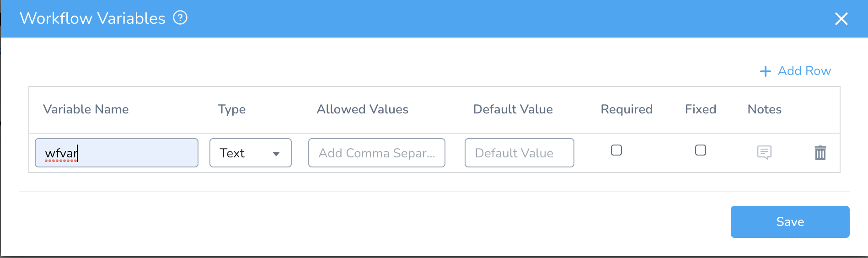
Task: Tick the Fixed checkbox
Action: coord(701,150)
